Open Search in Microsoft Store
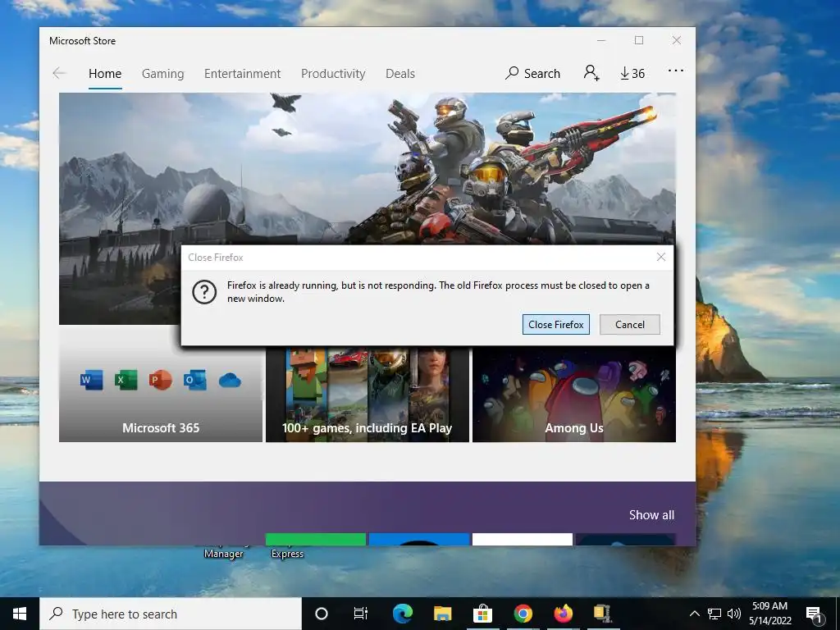The width and height of the screenshot is (840, 630). (x=532, y=73)
